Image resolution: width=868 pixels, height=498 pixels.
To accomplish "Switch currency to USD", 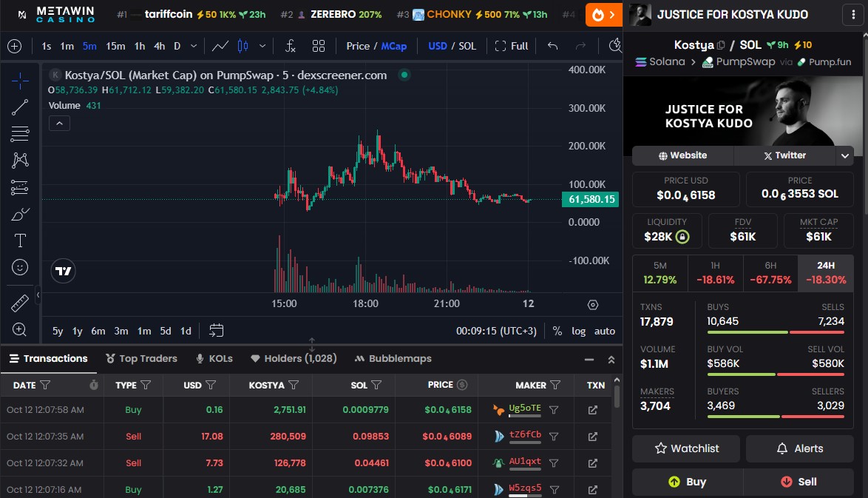I will click(x=437, y=46).
